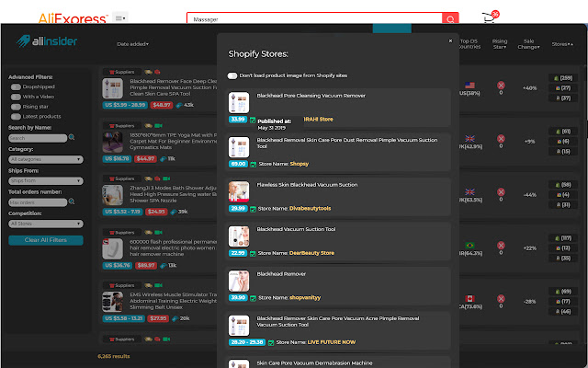Open the Ships from dropdown
Screen dimensions: 588x368
point(46,180)
